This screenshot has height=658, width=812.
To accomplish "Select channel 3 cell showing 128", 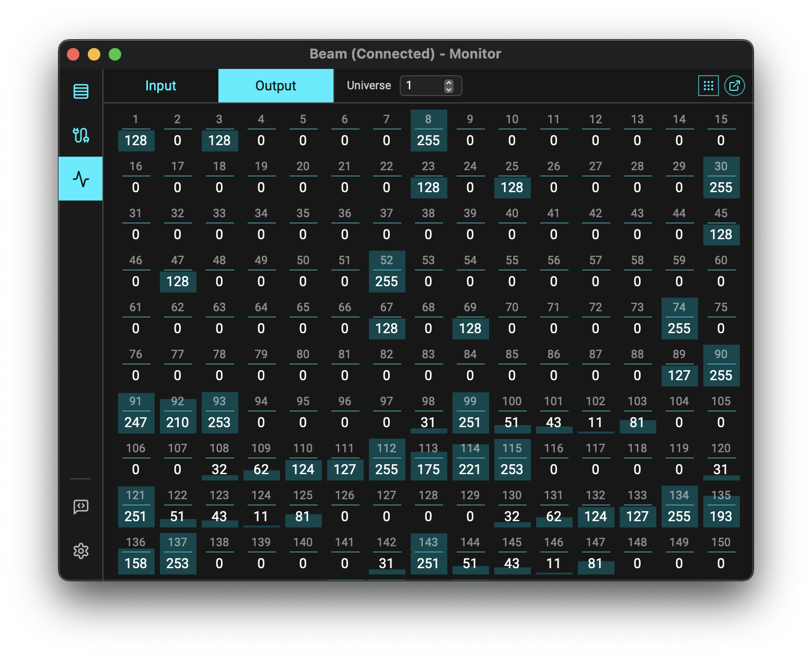I will [219, 131].
